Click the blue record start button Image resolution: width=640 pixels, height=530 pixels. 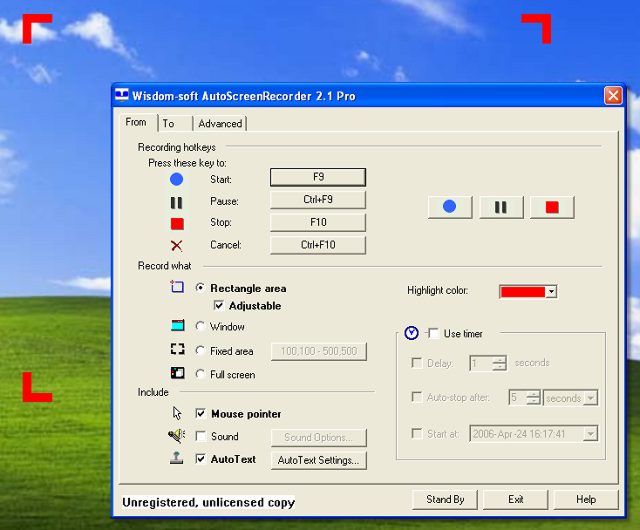[x=450, y=207]
